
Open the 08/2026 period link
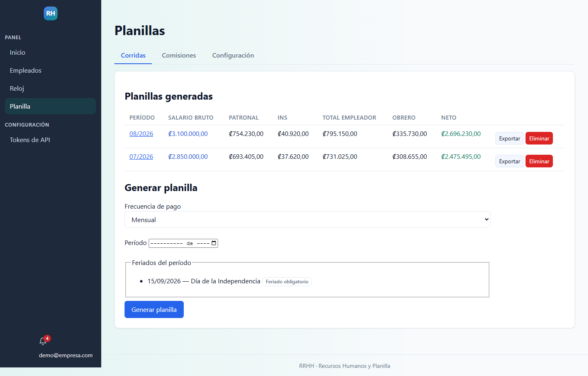coord(141,134)
